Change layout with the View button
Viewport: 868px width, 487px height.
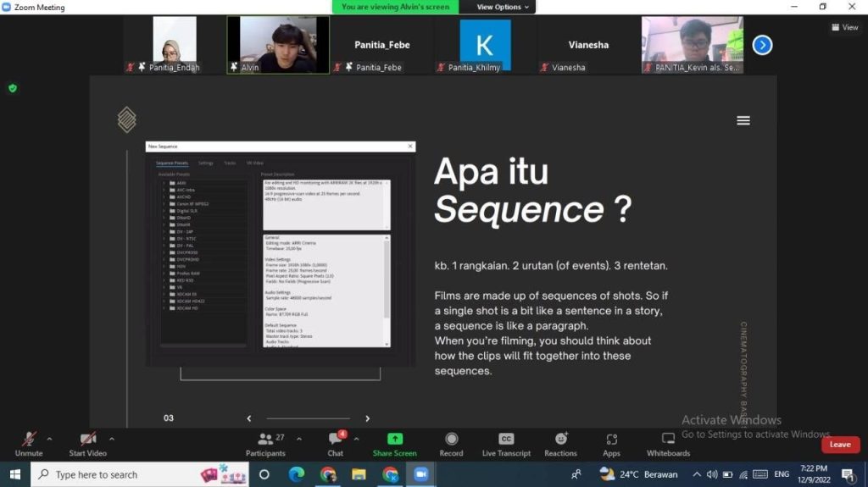845,27
